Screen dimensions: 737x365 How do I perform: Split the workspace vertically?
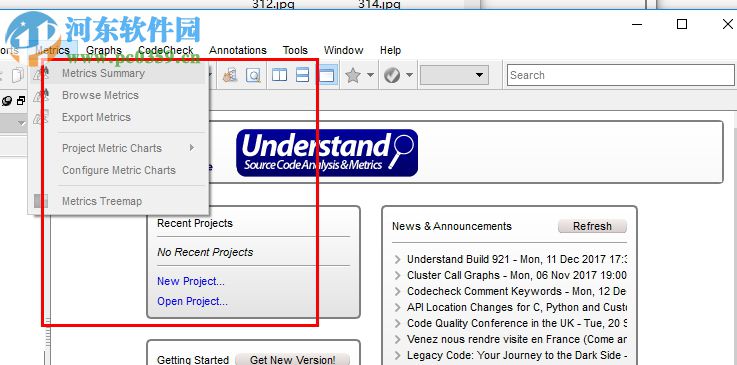tap(280, 75)
